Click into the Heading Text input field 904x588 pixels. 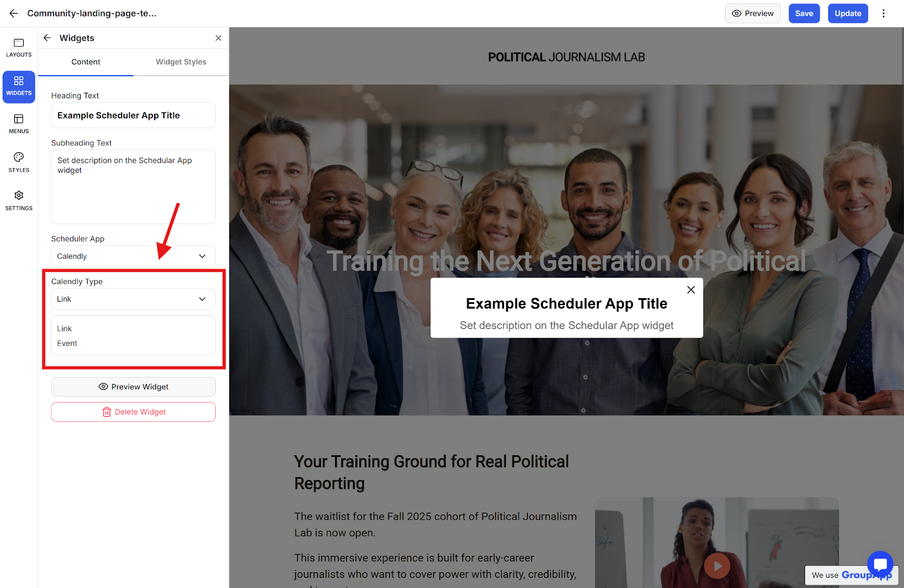coord(133,115)
